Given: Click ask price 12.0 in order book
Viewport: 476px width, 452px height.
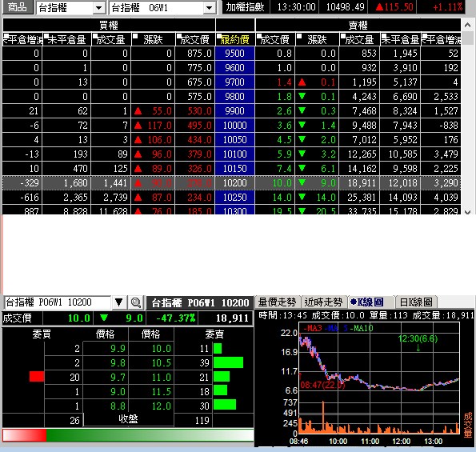Looking at the screenshot, I should (161, 406).
